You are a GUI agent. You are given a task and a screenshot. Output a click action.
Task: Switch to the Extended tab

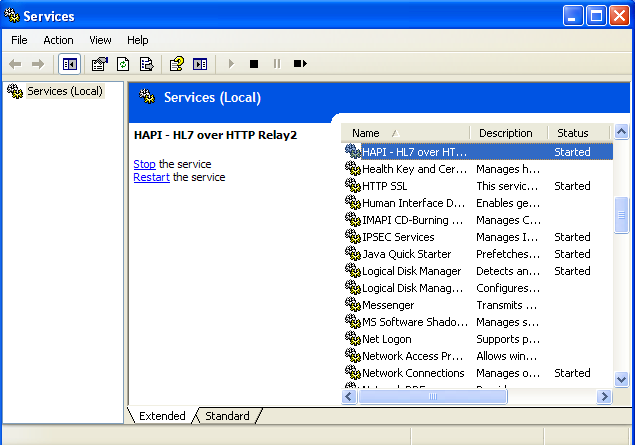[162, 416]
